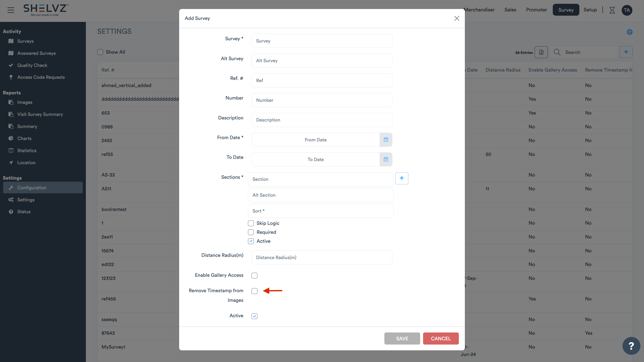Click into the Survey name field

tap(322, 41)
